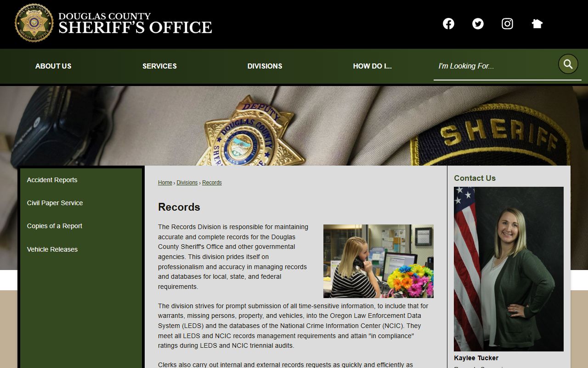Screen dimensions: 588x368
Task: Click the records clerk on phone photo
Action: click(x=379, y=261)
